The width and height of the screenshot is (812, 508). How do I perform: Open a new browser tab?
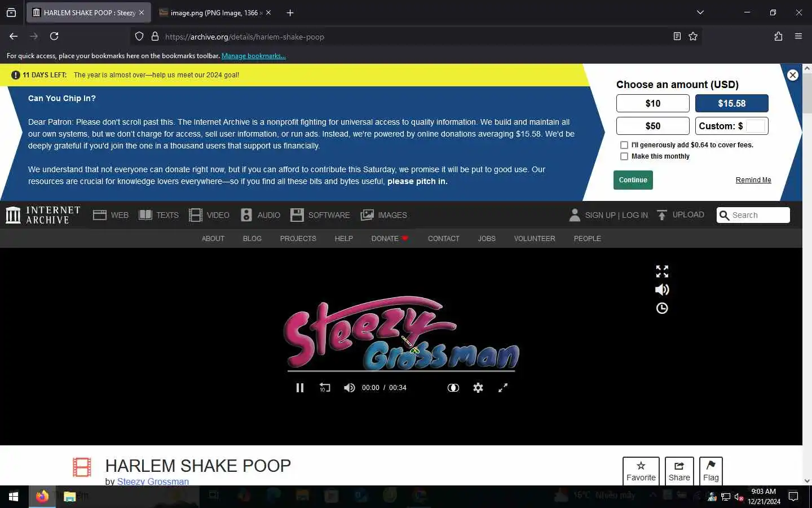click(x=290, y=12)
